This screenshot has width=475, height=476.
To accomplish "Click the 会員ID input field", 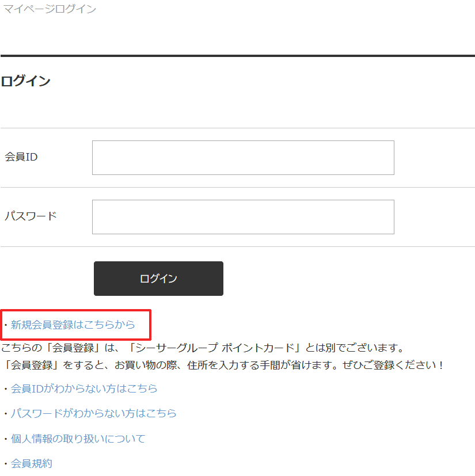I will click(x=243, y=158).
